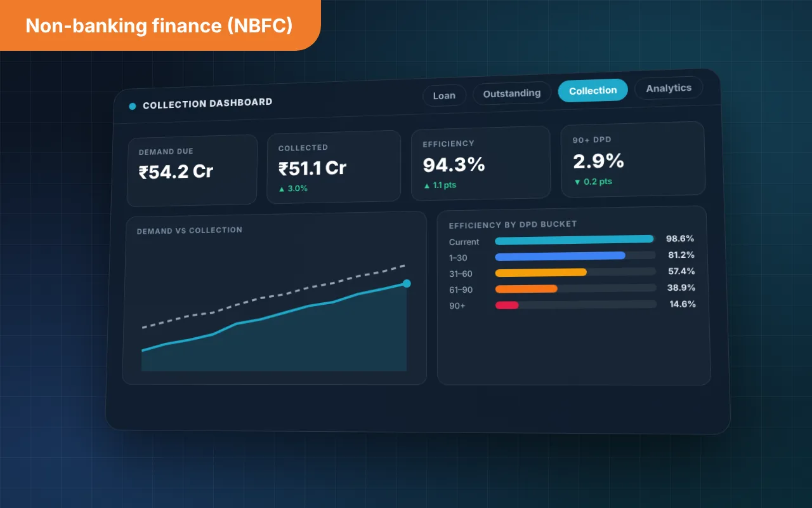Go to the Analytics tab
The image size is (812, 508).
669,88
